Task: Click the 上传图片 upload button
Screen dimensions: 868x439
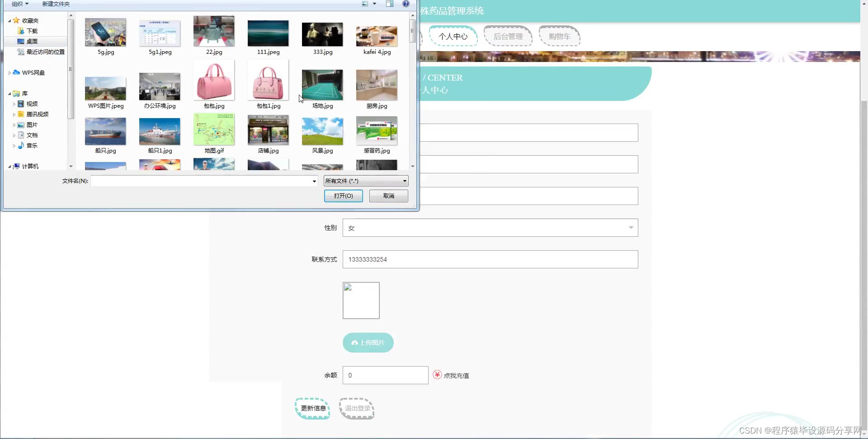Action: point(368,343)
